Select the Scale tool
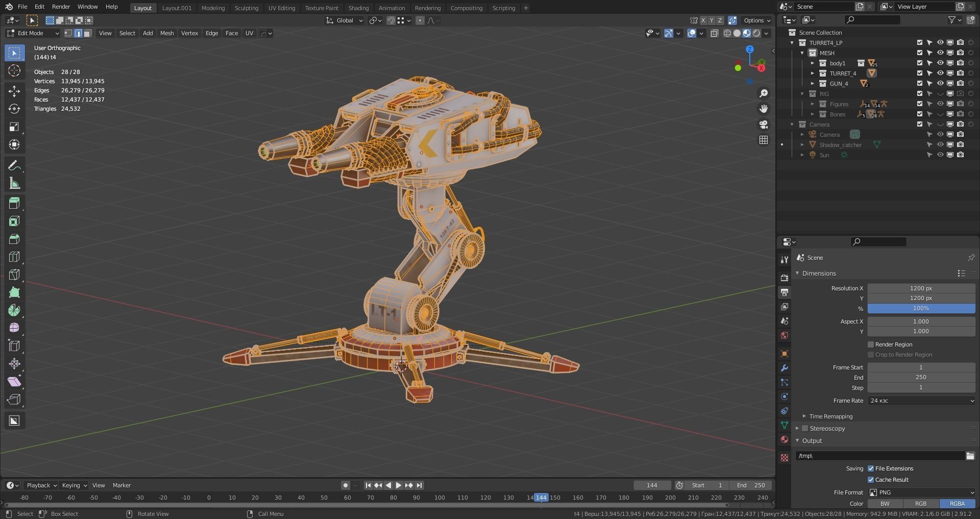 pos(14,127)
